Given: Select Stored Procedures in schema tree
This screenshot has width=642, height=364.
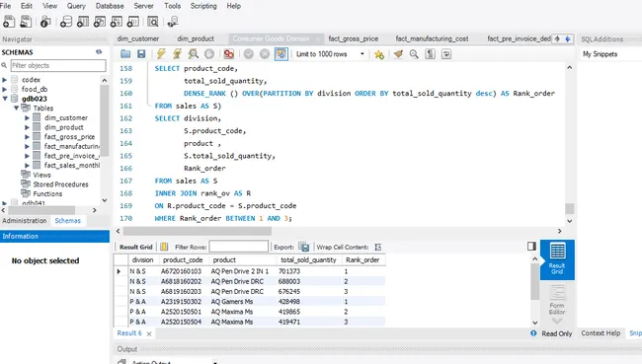Looking at the screenshot, I should click(60, 184).
